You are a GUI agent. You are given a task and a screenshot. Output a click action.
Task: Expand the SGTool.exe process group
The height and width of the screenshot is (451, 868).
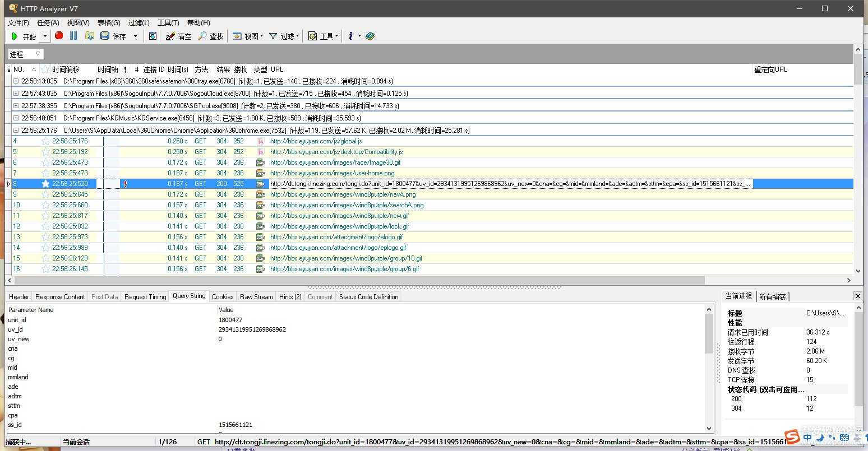[x=16, y=106]
